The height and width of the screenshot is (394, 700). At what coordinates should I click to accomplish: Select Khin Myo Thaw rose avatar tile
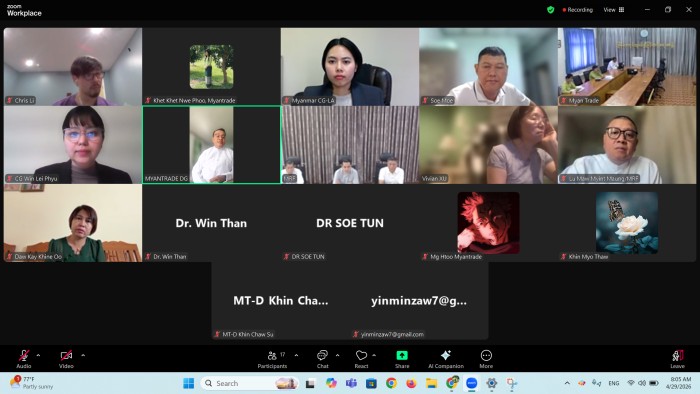tap(627, 223)
